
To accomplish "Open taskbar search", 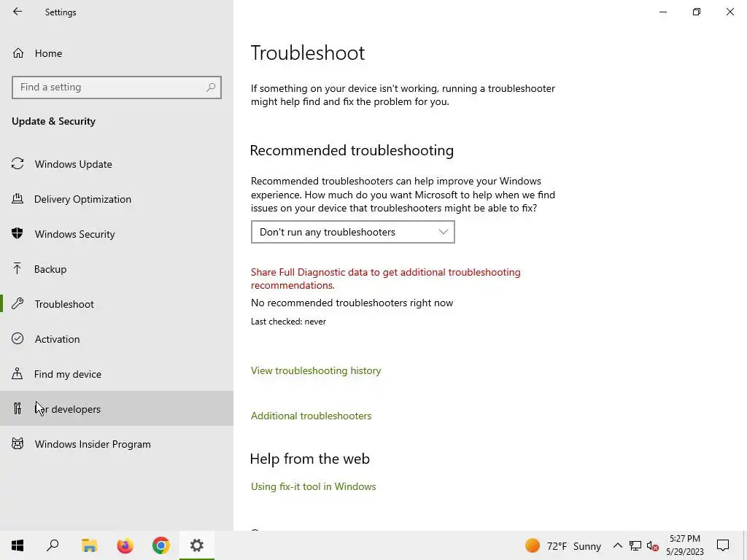I will click(x=53, y=545).
